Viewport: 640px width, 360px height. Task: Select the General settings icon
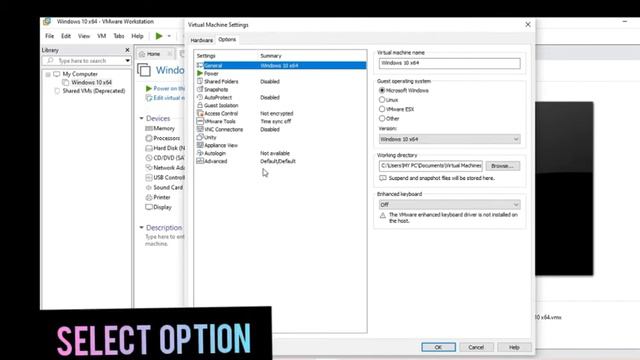[x=200, y=65]
